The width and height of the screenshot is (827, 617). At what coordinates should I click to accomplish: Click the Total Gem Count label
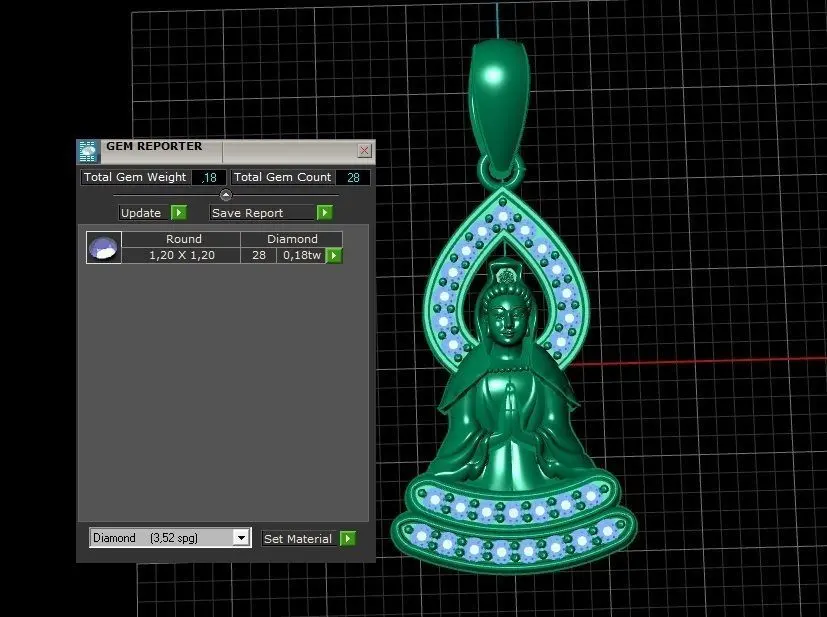tap(283, 177)
